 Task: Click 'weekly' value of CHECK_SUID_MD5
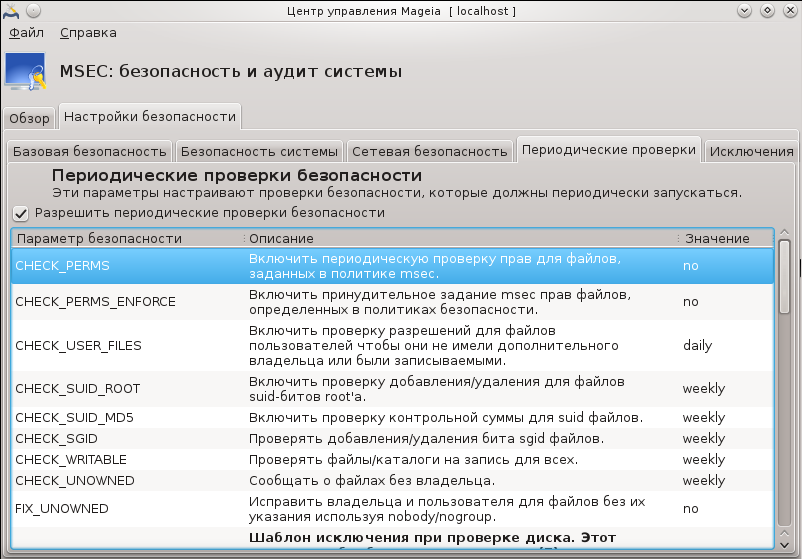tap(704, 418)
